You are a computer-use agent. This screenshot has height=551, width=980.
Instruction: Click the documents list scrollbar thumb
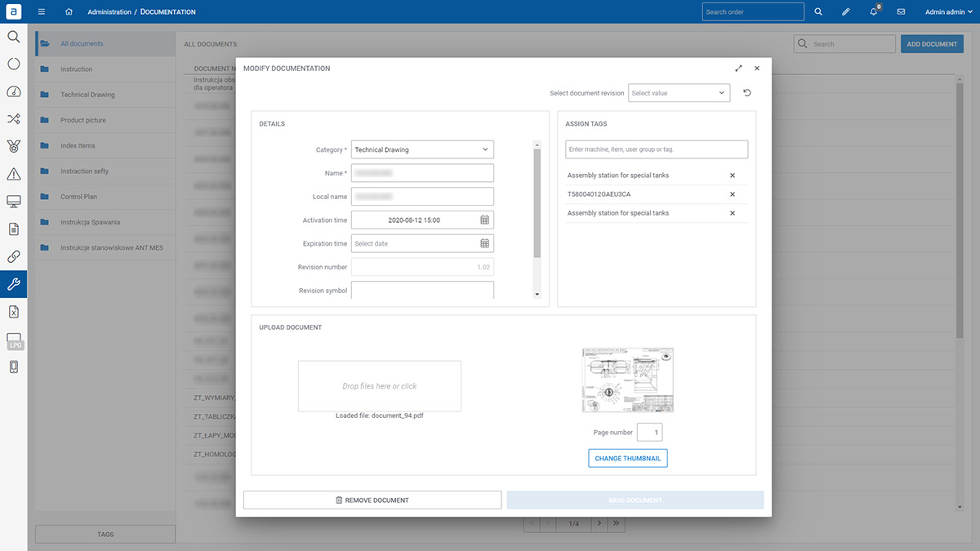tap(960, 210)
